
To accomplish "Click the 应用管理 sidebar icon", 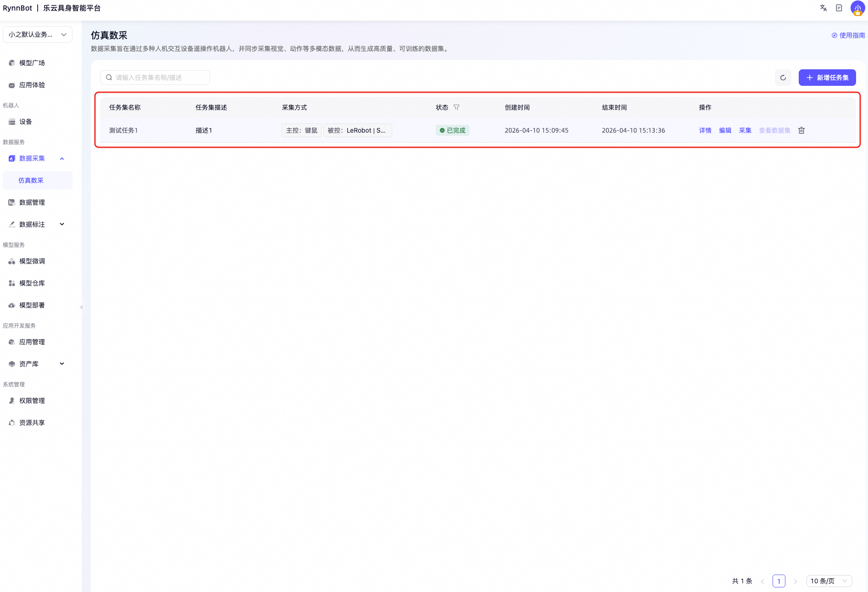I will coord(12,342).
